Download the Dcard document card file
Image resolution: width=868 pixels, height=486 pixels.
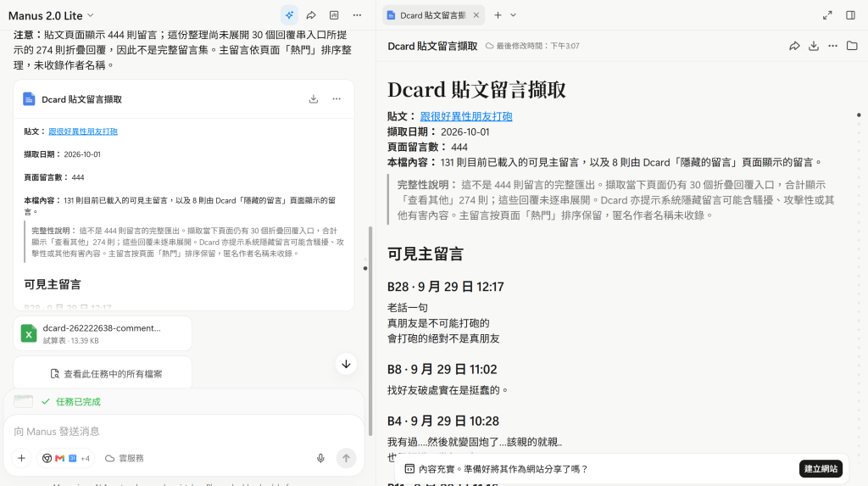[x=314, y=99]
